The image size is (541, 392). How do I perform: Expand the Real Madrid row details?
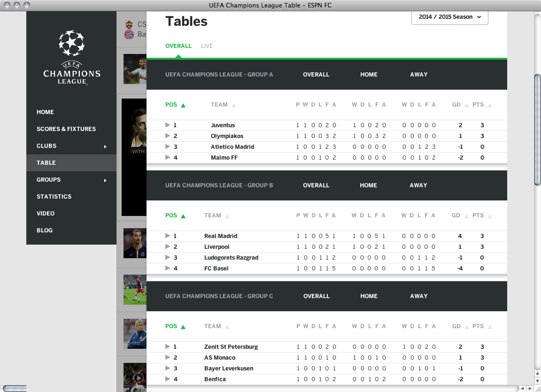point(168,236)
